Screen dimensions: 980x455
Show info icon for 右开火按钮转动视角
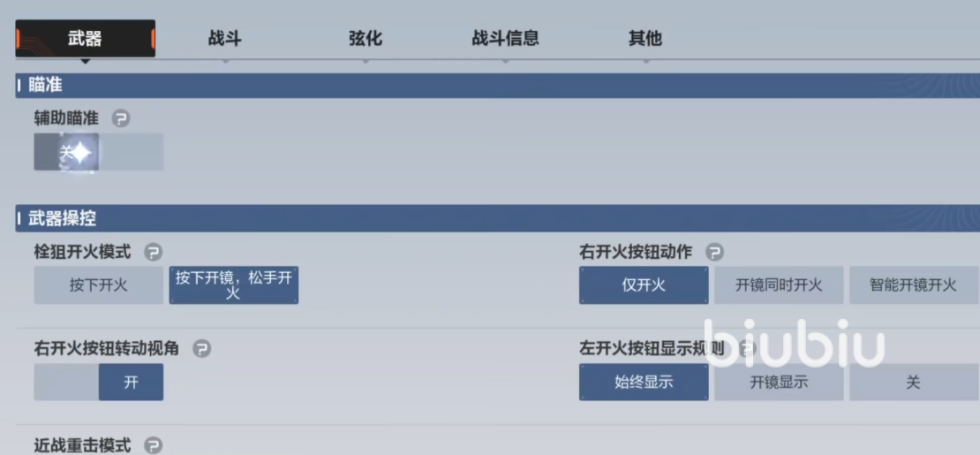(x=201, y=349)
